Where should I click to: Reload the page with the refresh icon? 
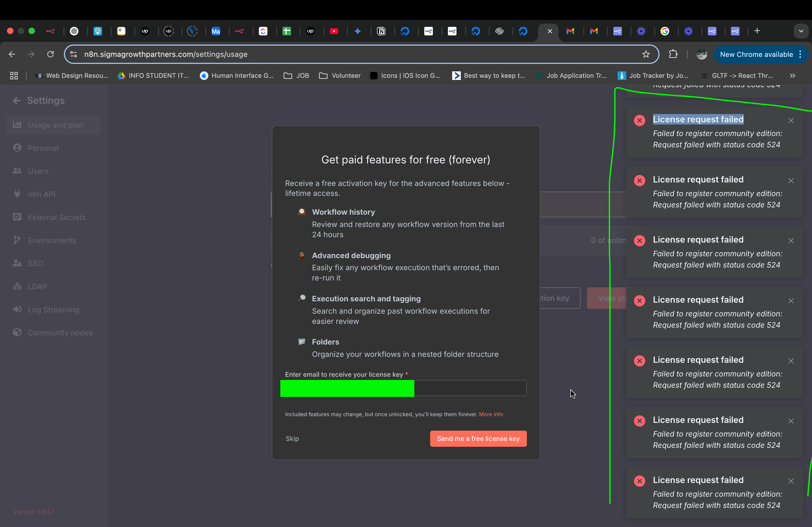click(50, 54)
